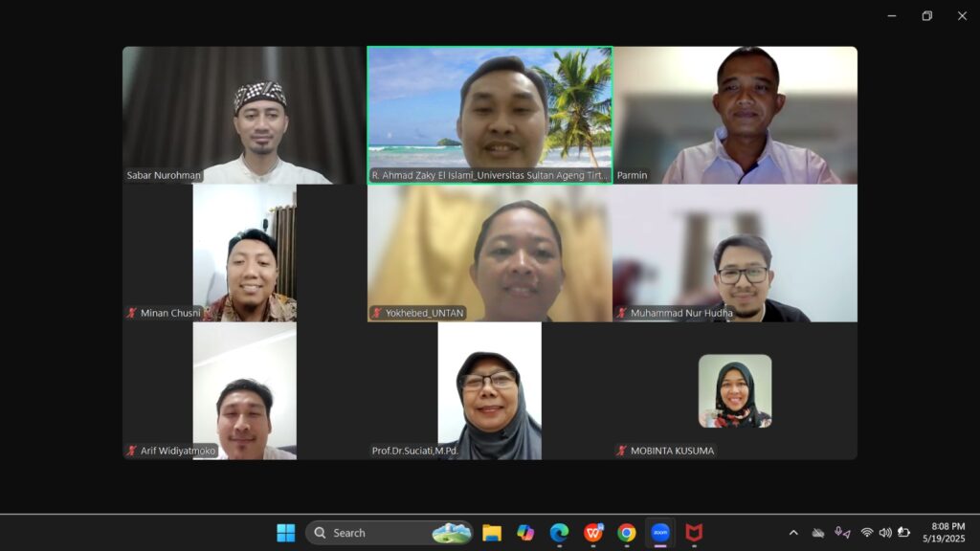
Task: Switch to Google Chrome on the taskbar
Action: (627, 533)
